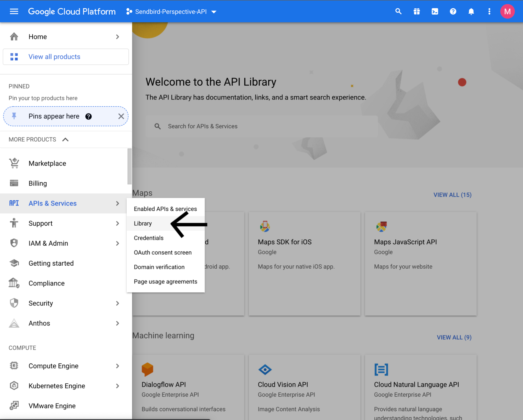The width and height of the screenshot is (523, 420).
Task: Click the search magnifier in top bar
Action: (398, 12)
